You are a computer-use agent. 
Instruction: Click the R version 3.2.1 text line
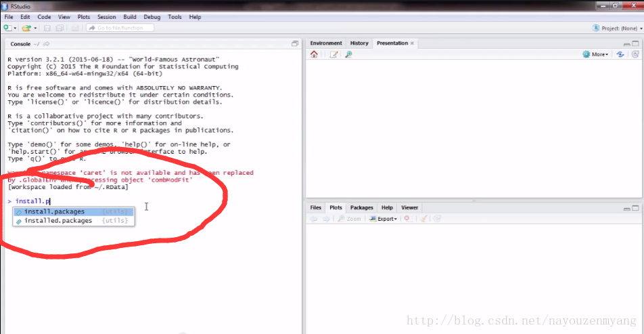point(114,59)
